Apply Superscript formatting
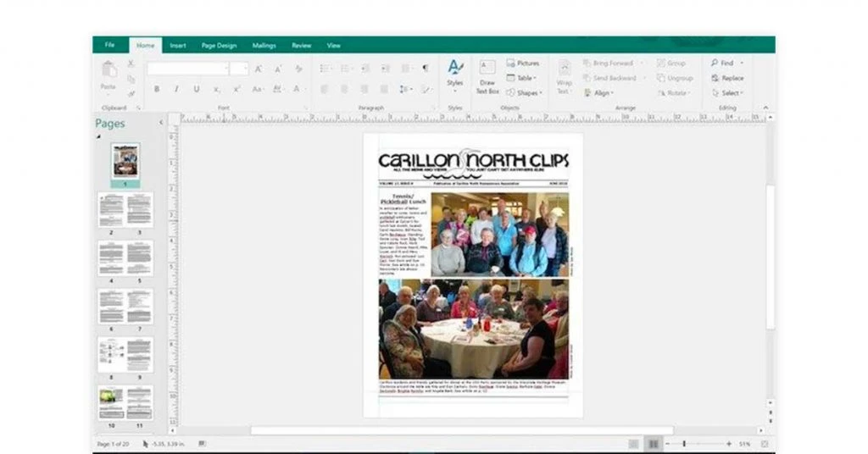868x454 pixels. (236, 89)
